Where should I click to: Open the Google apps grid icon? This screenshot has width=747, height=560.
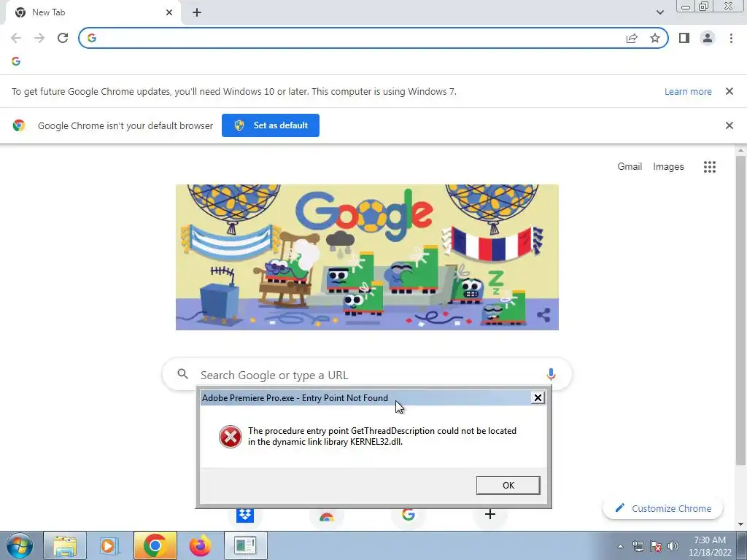click(709, 167)
